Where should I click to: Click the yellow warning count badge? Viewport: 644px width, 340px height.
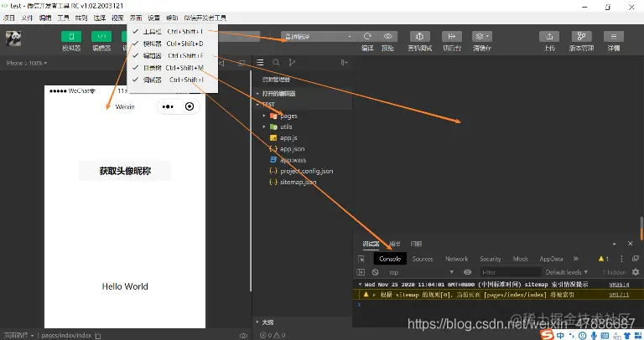(604, 259)
